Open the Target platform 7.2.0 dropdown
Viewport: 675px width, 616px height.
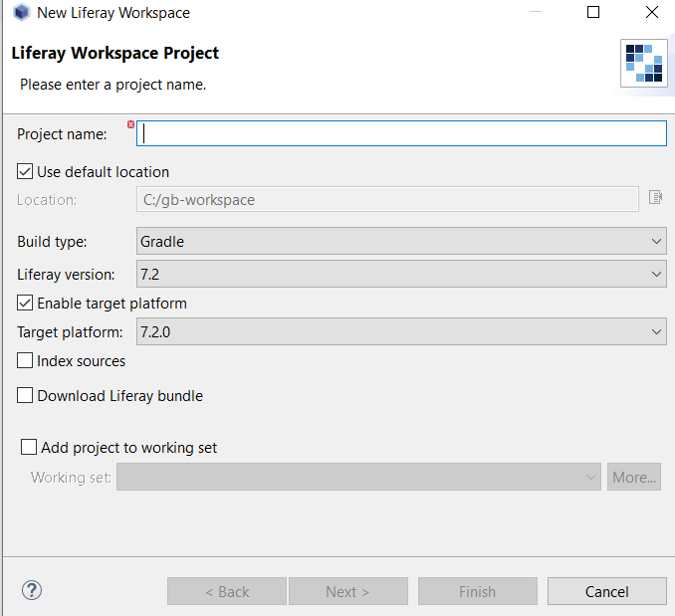tap(401, 331)
